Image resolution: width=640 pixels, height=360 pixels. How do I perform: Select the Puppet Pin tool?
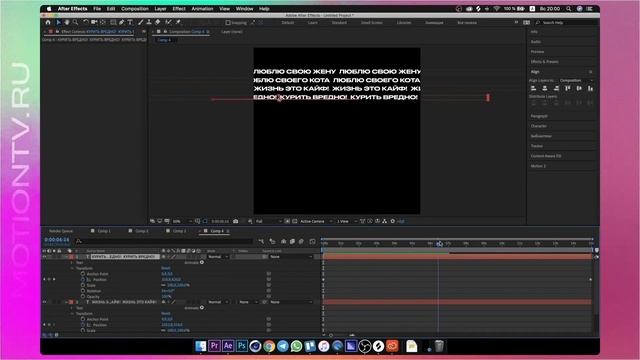pos(178,22)
